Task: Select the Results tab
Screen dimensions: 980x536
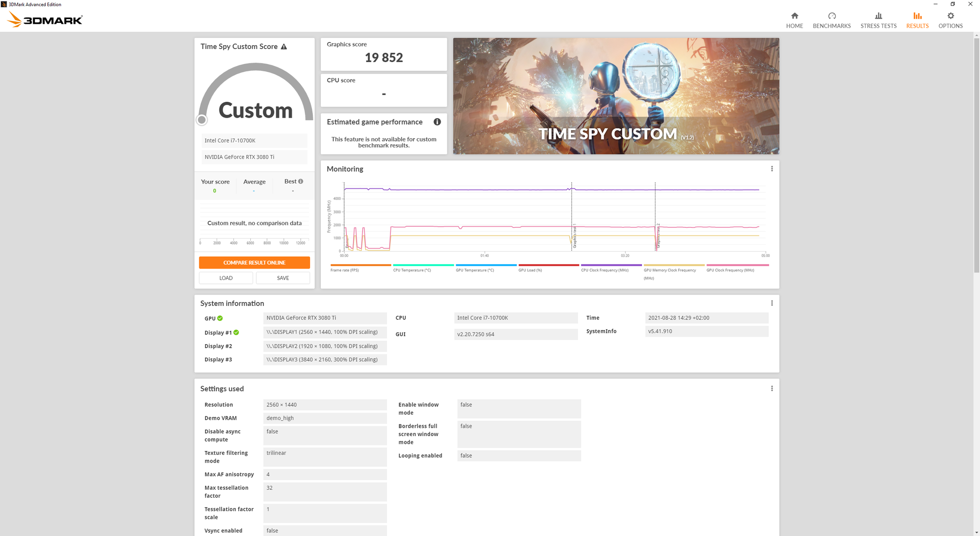Action: [x=917, y=21]
